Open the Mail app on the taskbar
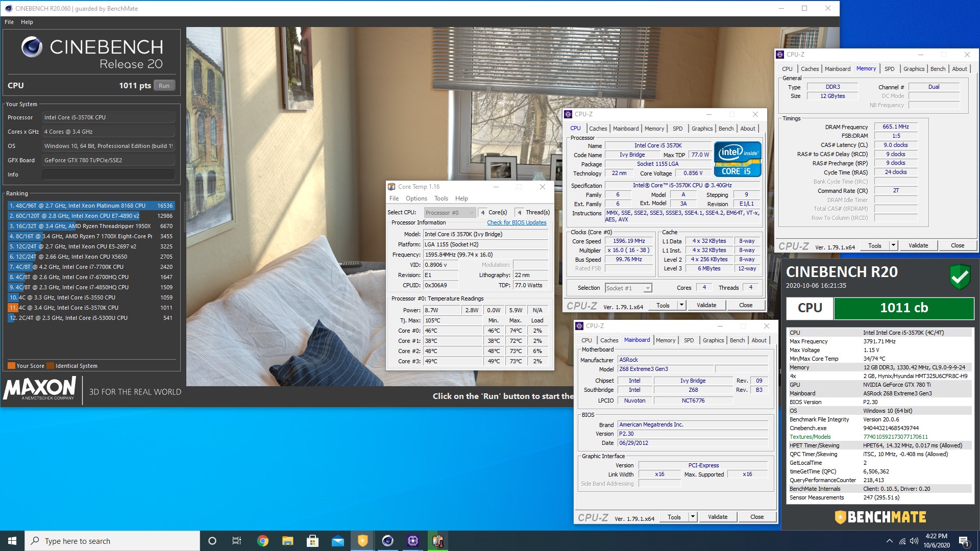Viewport: 980px width, 551px height. [x=337, y=541]
